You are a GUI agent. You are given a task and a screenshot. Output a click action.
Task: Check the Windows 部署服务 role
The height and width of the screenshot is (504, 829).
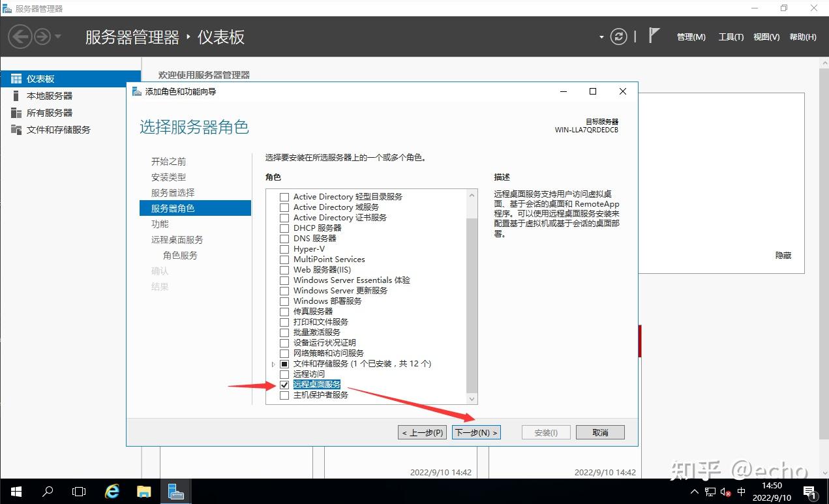(284, 301)
